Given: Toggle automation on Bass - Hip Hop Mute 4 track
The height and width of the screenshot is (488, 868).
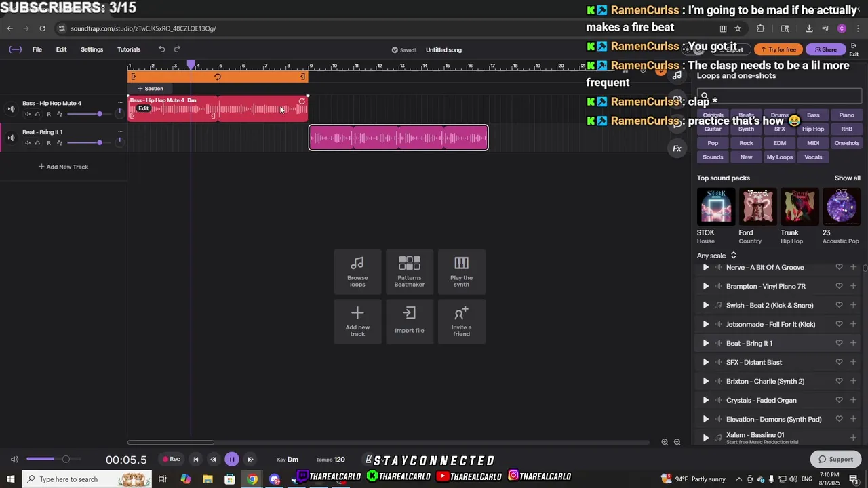Looking at the screenshot, I should coord(59,114).
